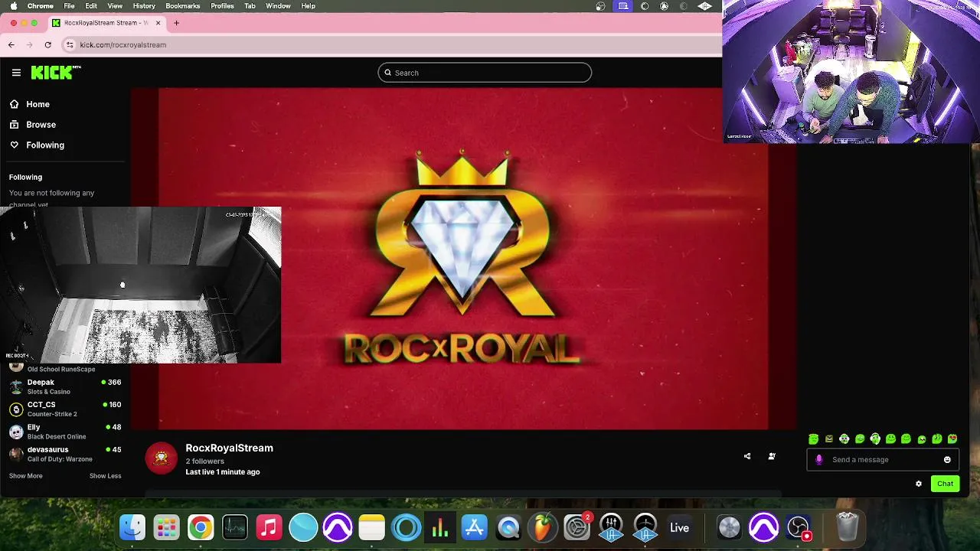Click the RocxRoyal stream video player
Screen dimensions: 980x551
[463, 259]
